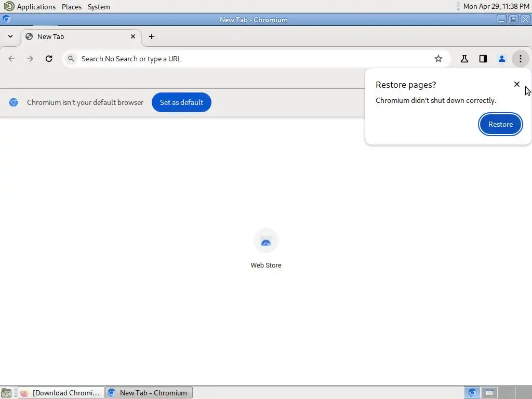Click Chromium isn't your default browser text
Viewport: 532px width, 399px height.
(x=85, y=102)
